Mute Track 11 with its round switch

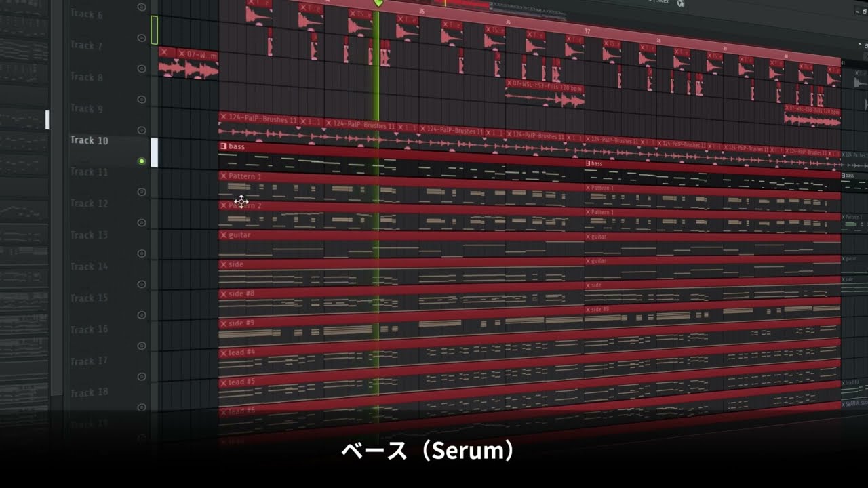142,192
